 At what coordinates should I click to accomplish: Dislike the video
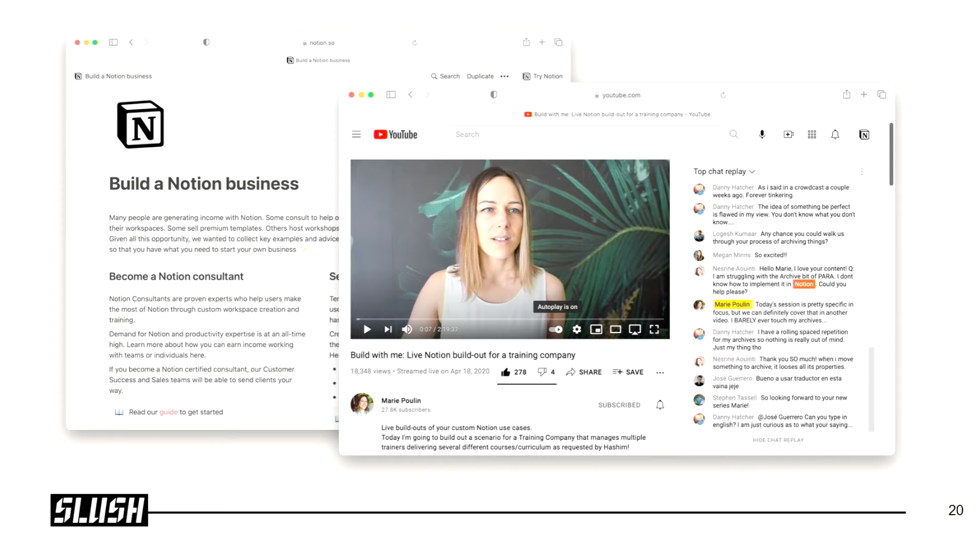[x=546, y=372]
